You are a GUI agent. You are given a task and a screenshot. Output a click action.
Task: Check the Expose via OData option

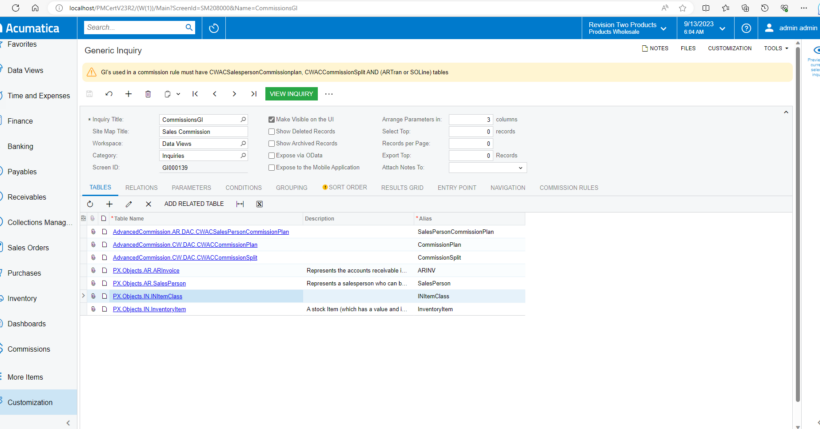click(271, 155)
